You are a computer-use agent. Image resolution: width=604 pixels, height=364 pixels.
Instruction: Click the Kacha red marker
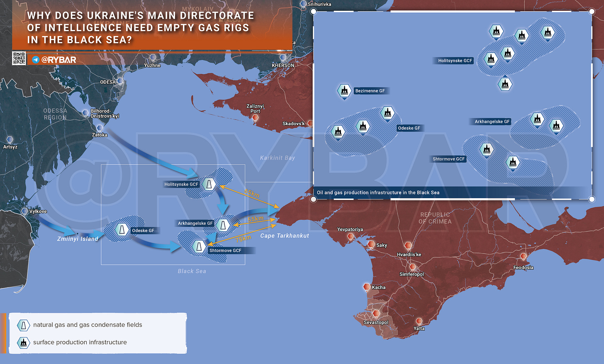coord(367,287)
